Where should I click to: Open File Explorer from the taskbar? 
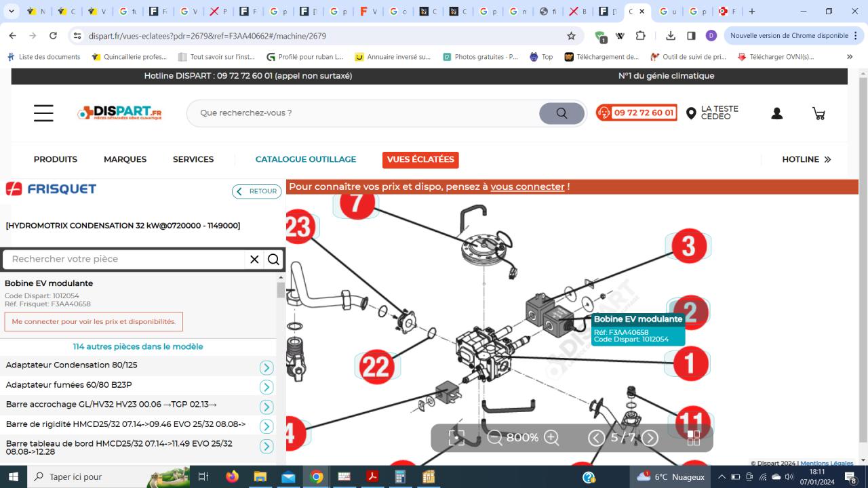[260, 476]
